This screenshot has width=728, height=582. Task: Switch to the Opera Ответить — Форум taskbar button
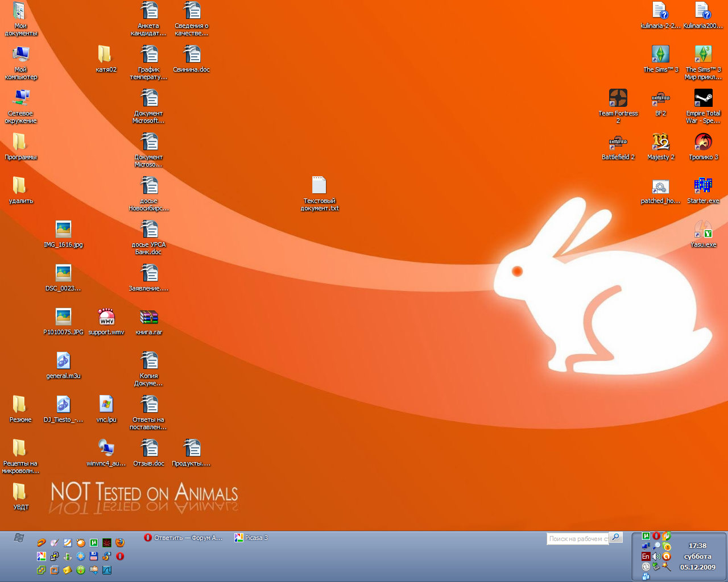point(183,538)
